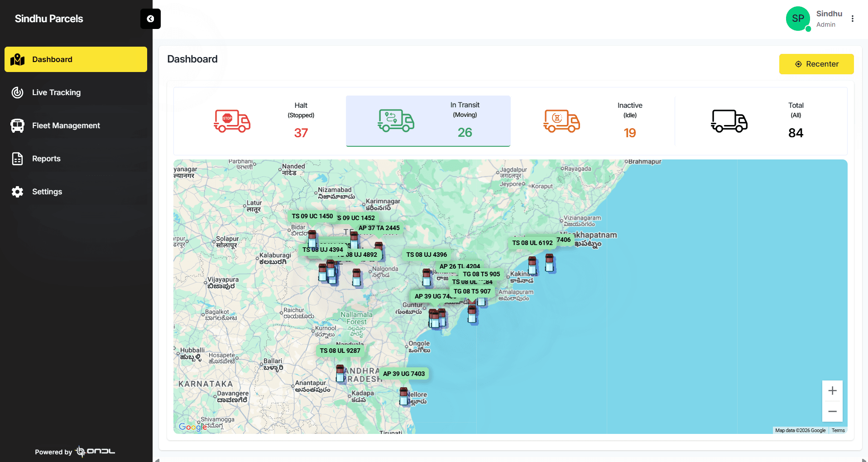The width and height of the screenshot is (868, 462).
Task: Open Fleet Management section
Action: (76, 125)
